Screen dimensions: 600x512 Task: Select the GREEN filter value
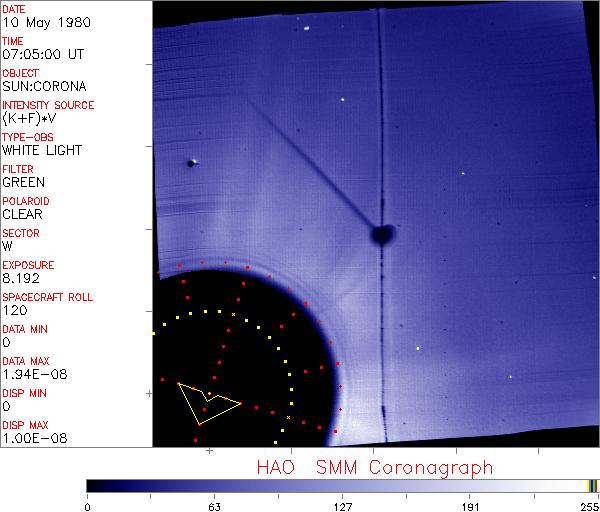pyautogui.click(x=23, y=182)
